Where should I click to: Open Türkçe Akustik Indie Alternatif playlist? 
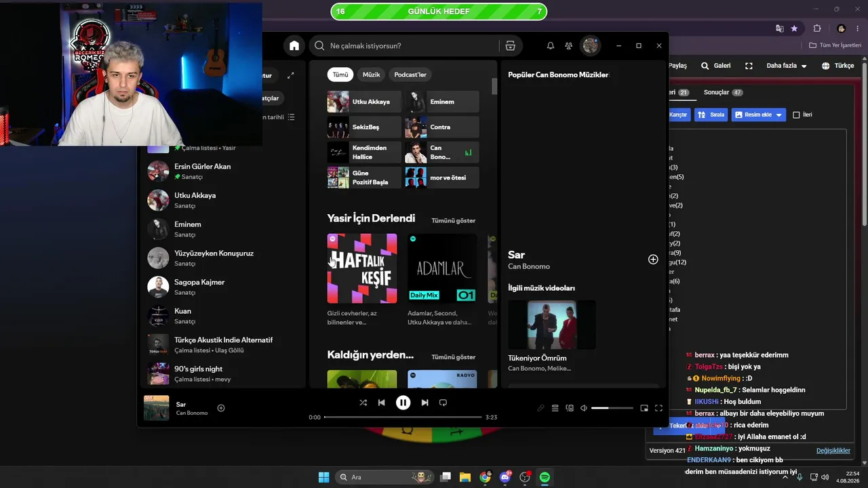[224, 344]
